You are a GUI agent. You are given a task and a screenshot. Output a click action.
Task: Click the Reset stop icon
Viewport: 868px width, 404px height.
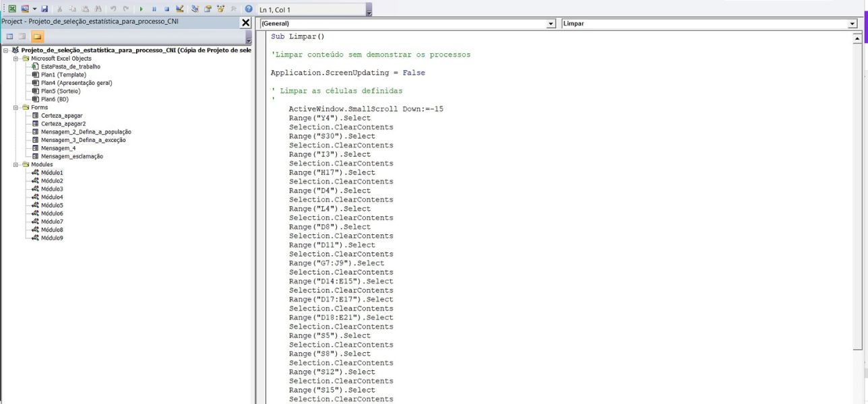(x=166, y=9)
